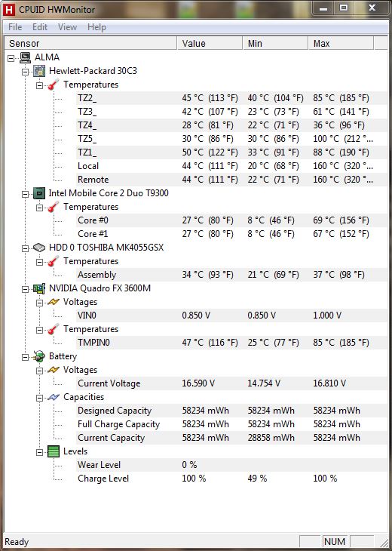Click the Value column header
The width and height of the screenshot is (392, 551).
210,43
